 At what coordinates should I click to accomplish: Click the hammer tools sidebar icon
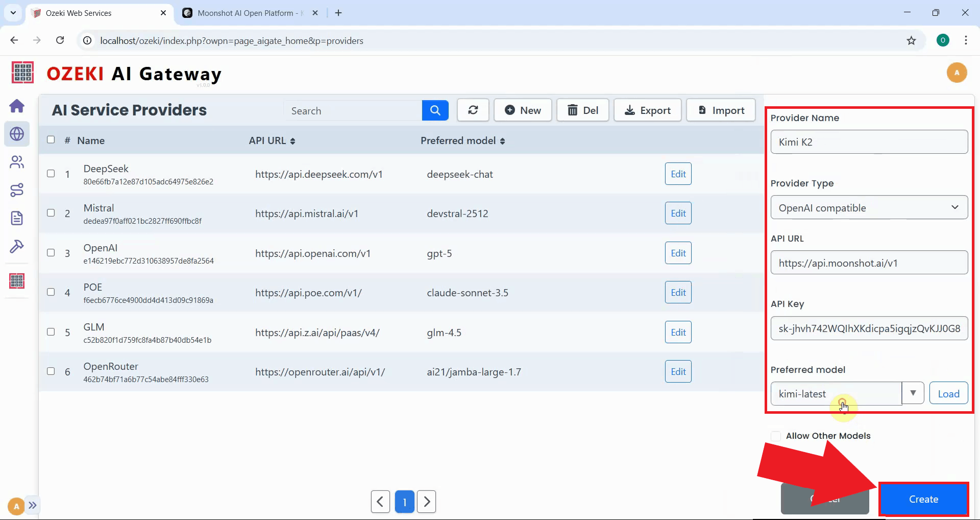[x=17, y=247]
